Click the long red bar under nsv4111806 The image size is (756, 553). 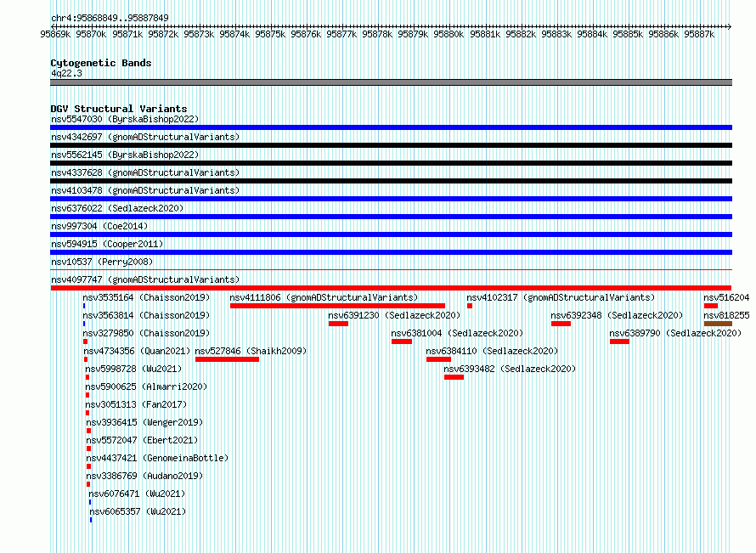pos(337,306)
